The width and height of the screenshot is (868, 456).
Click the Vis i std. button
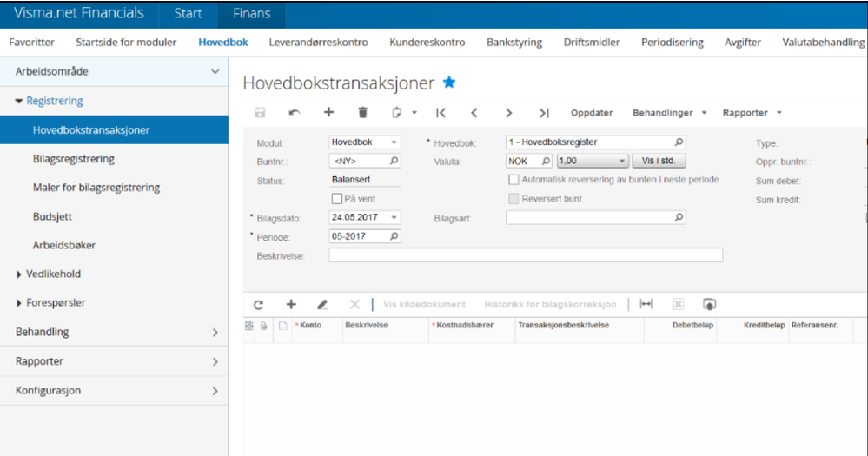point(659,161)
